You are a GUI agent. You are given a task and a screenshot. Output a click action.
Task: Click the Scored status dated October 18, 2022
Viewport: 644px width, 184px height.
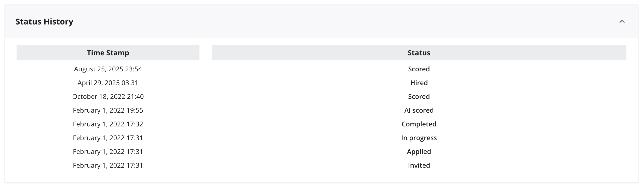[419, 97]
